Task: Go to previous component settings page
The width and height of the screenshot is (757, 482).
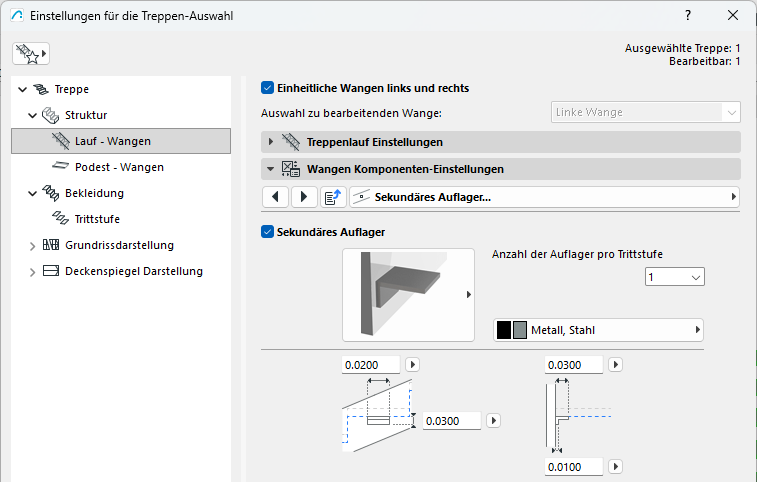Action: click(x=275, y=198)
